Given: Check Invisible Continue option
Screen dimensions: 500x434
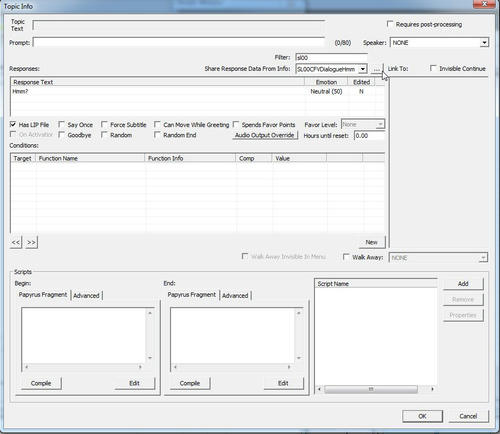Looking at the screenshot, I should pos(433,68).
